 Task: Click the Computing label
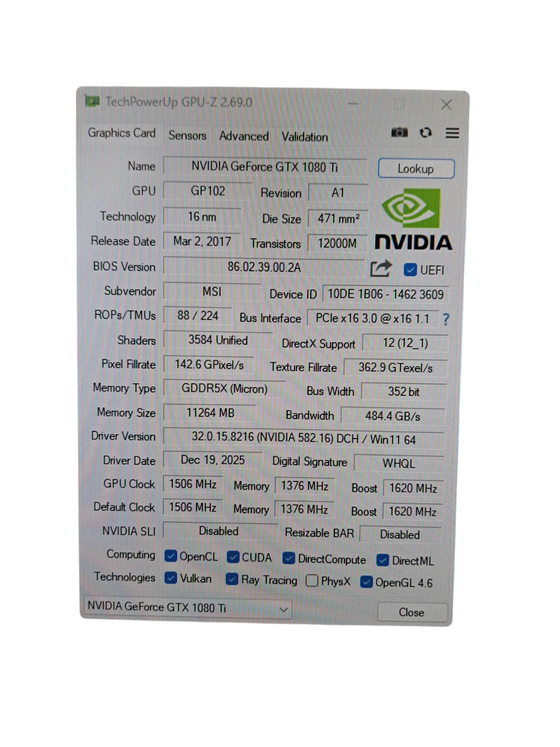coord(131,554)
